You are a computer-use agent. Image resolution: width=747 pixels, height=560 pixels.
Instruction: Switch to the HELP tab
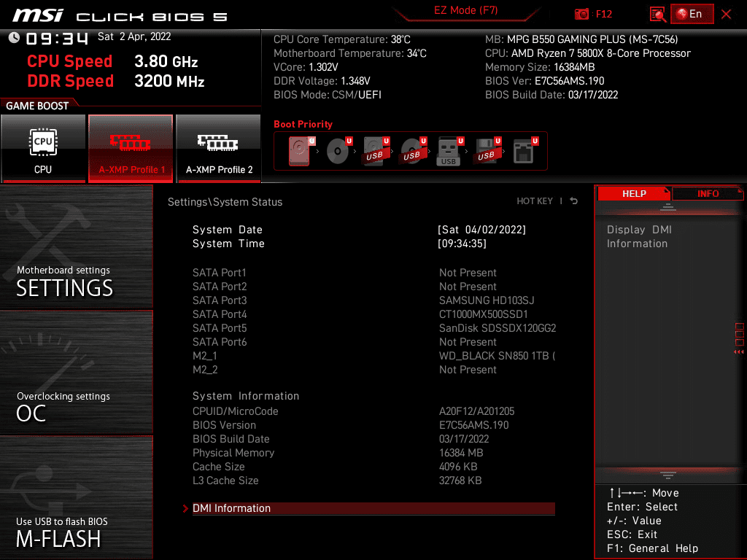(x=634, y=194)
